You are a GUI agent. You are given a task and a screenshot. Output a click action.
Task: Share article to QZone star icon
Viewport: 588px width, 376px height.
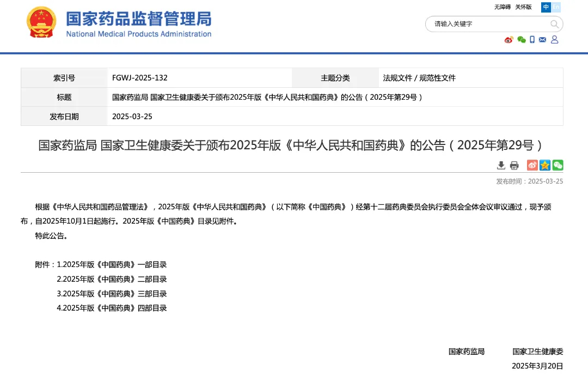[545, 165]
